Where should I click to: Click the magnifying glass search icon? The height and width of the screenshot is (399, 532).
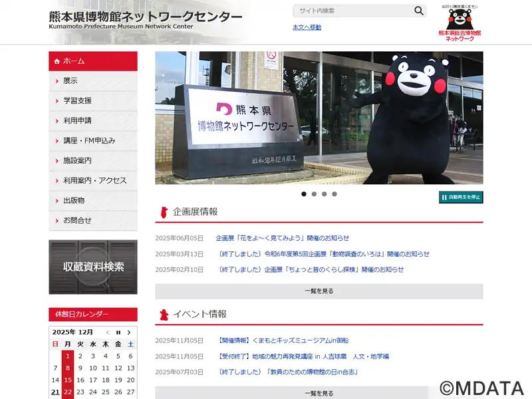418,11
